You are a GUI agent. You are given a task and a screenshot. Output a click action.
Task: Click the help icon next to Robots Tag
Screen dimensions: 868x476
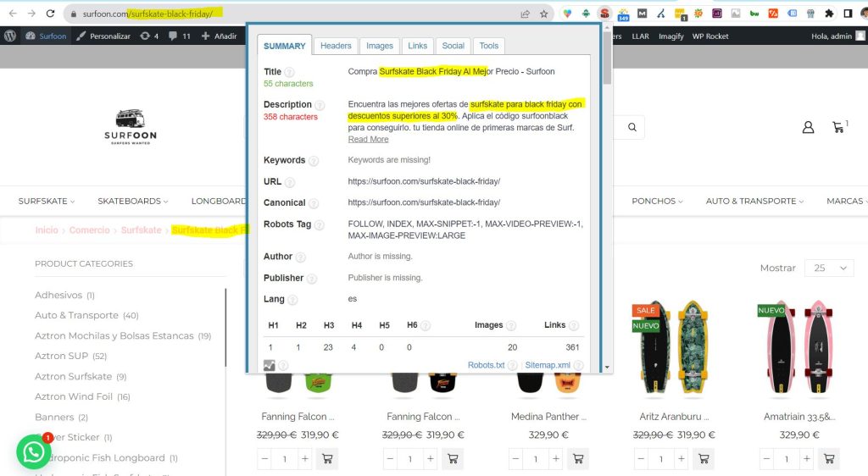point(319,224)
